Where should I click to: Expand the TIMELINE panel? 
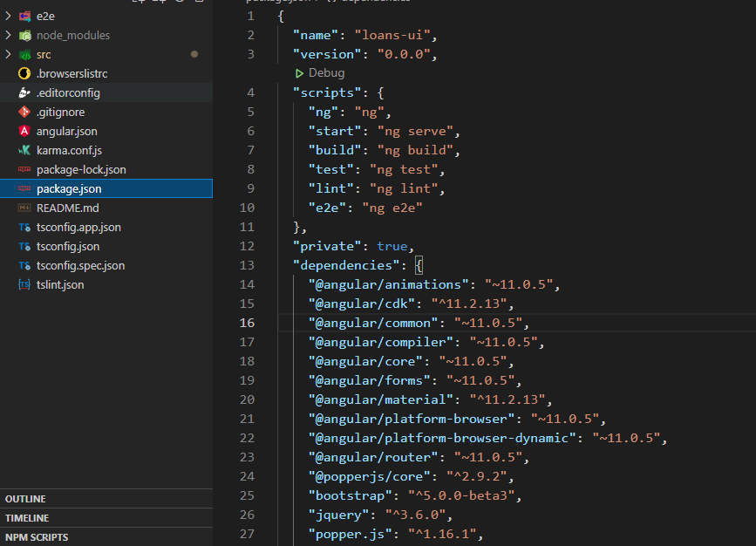pos(106,518)
